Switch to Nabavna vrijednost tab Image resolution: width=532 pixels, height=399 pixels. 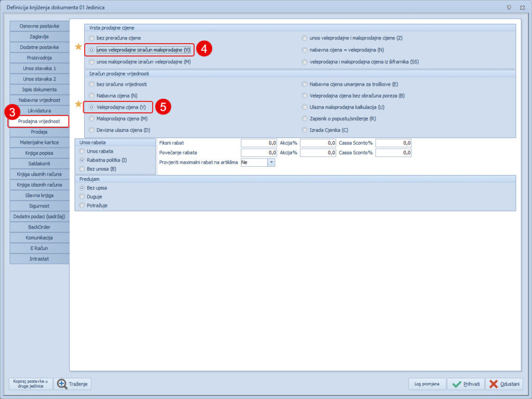39,100
